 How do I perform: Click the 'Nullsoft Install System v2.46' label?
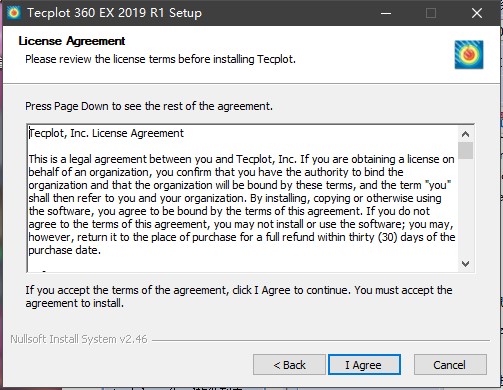point(79,339)
